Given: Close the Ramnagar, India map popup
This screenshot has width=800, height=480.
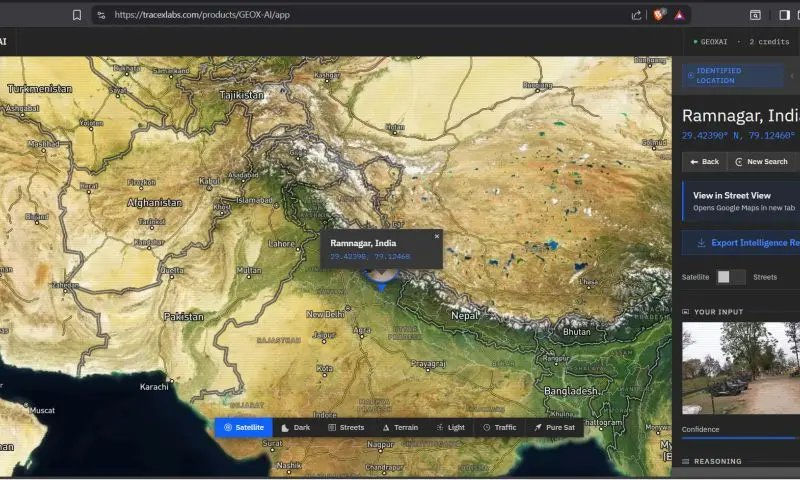Looking at the screenshot, I should pos(436,236).
